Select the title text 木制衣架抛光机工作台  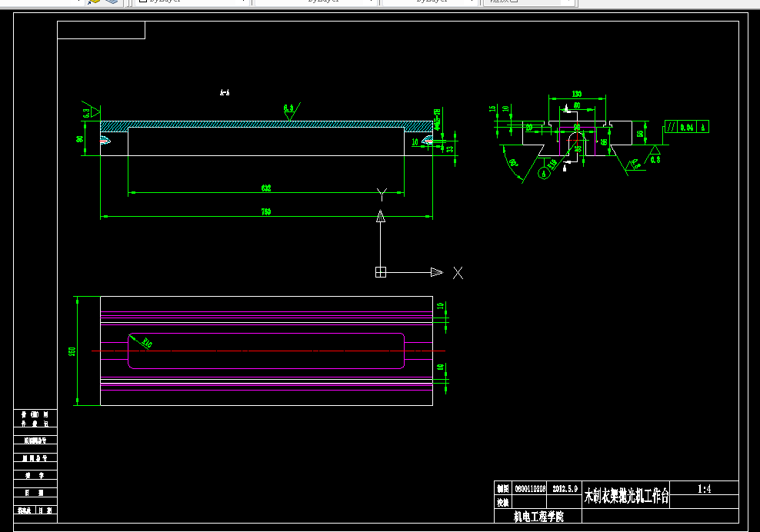coord(626,496)
